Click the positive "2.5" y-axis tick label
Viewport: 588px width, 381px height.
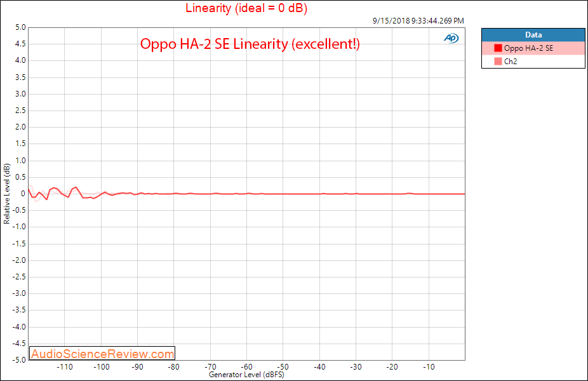click(20, 110)
